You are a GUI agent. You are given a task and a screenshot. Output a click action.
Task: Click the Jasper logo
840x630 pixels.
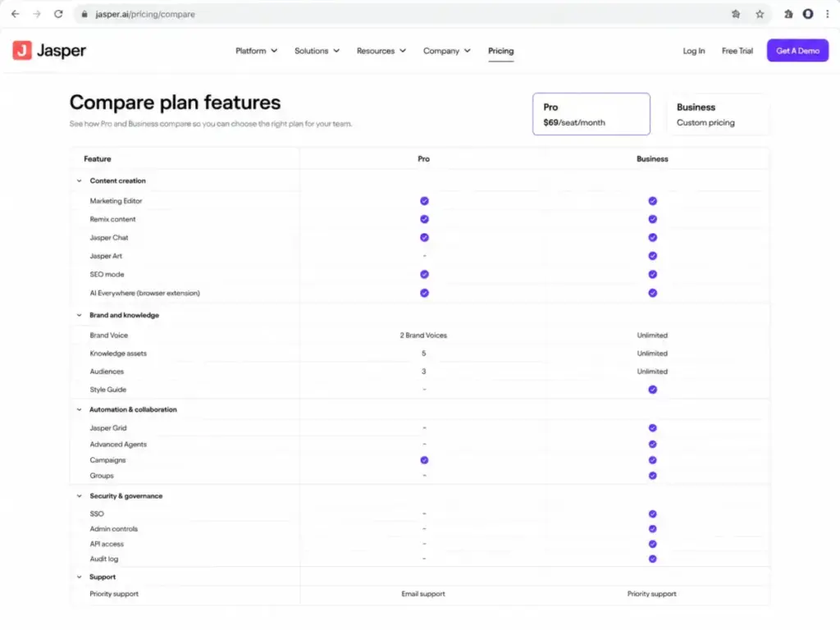click(49, 50)
